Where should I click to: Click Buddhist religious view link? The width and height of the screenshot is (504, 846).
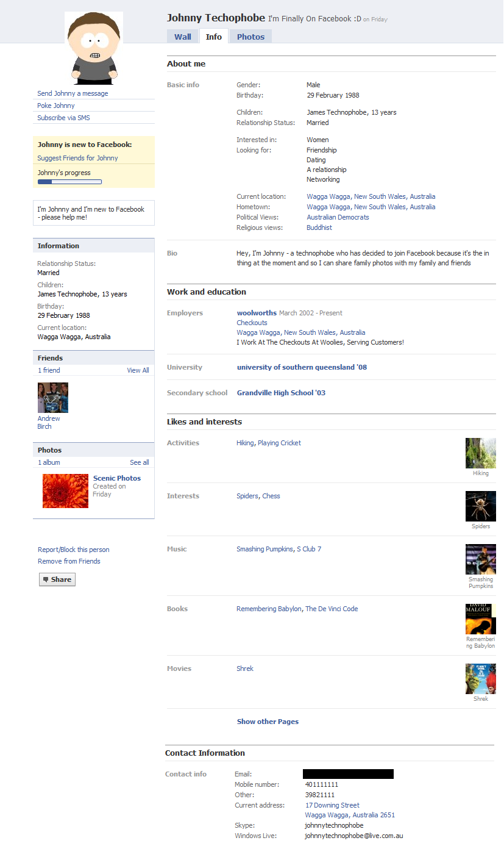(x=319, y=228)
